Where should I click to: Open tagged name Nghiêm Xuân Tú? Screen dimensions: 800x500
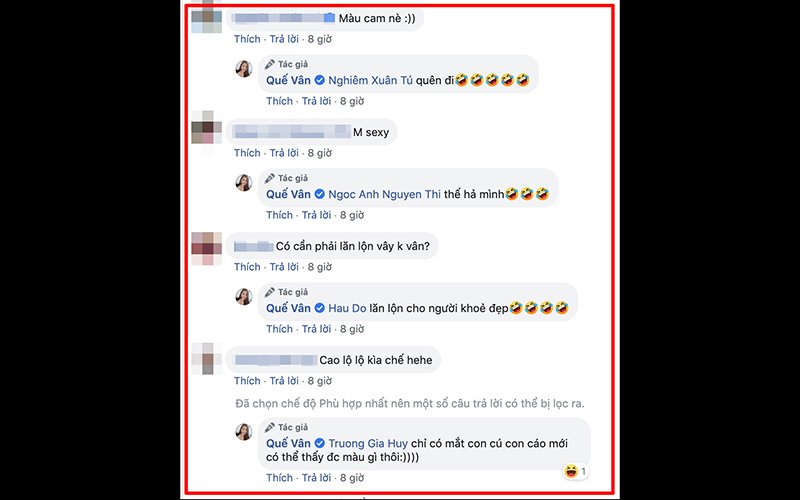pyautogui.click(x=370, y=81)
